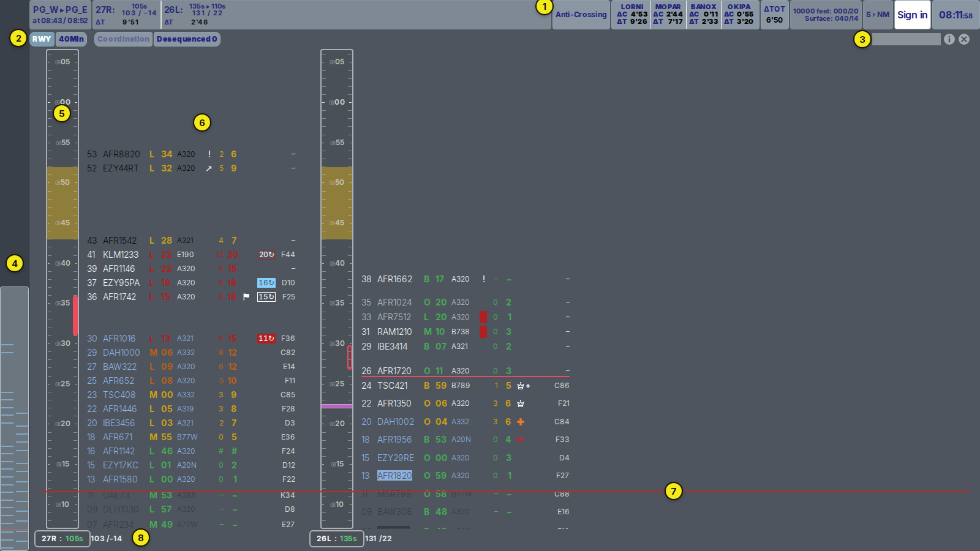Open the Desequenced 0 tab
This screenshot has width=980, height=551.
pos(187,39)
